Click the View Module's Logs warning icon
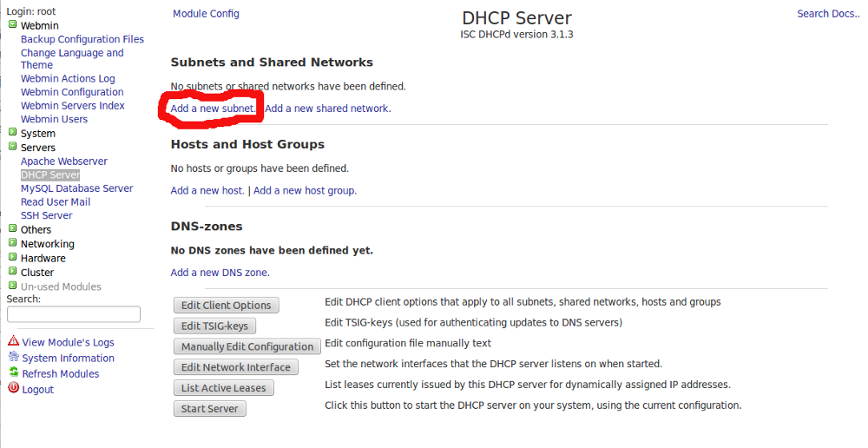The height and width of the screenshot is (448, 868). tap(13, 341)
